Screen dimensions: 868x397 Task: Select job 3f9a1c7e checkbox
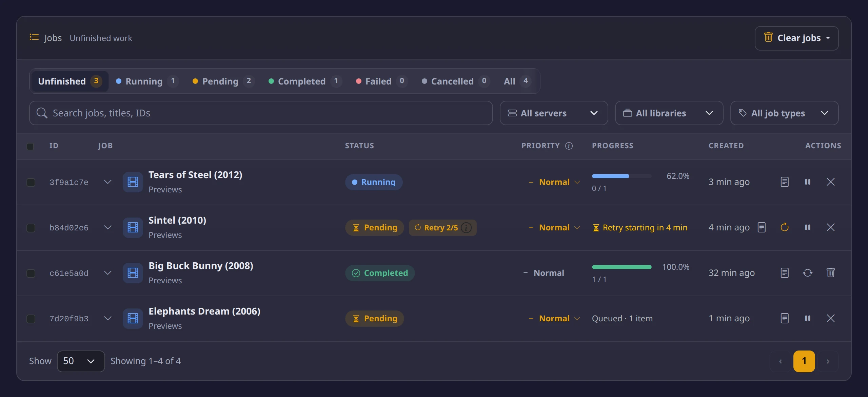31,182
